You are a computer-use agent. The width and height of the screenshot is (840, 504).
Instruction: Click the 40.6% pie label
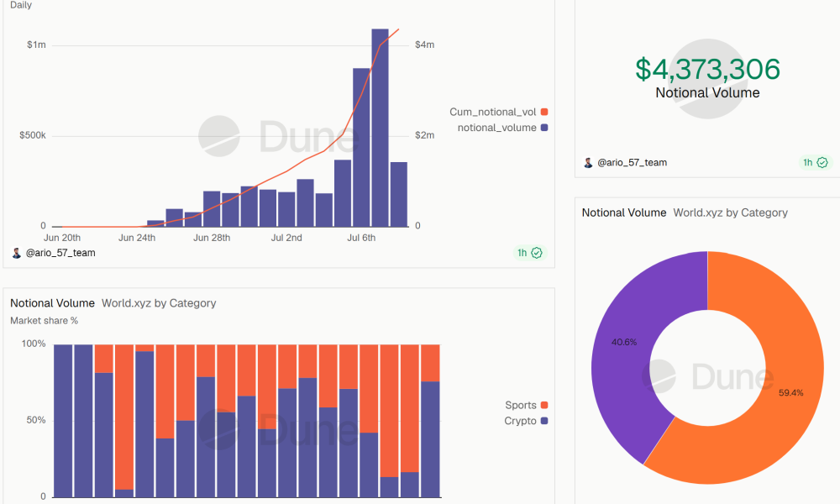pyautogui.click(x=624, y=342)
